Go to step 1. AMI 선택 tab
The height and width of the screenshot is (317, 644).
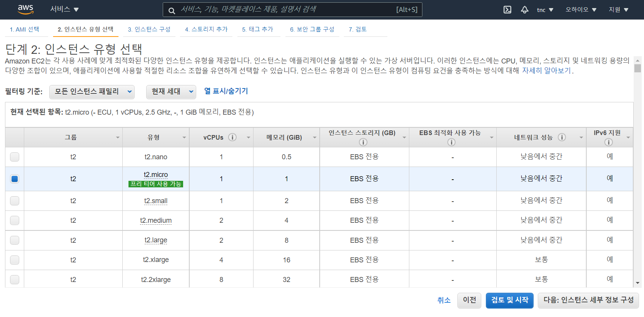[x=24, y=29]
